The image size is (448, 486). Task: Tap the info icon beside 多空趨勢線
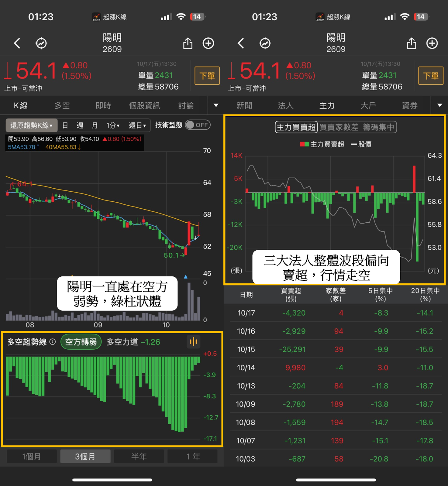click(53, 342)
